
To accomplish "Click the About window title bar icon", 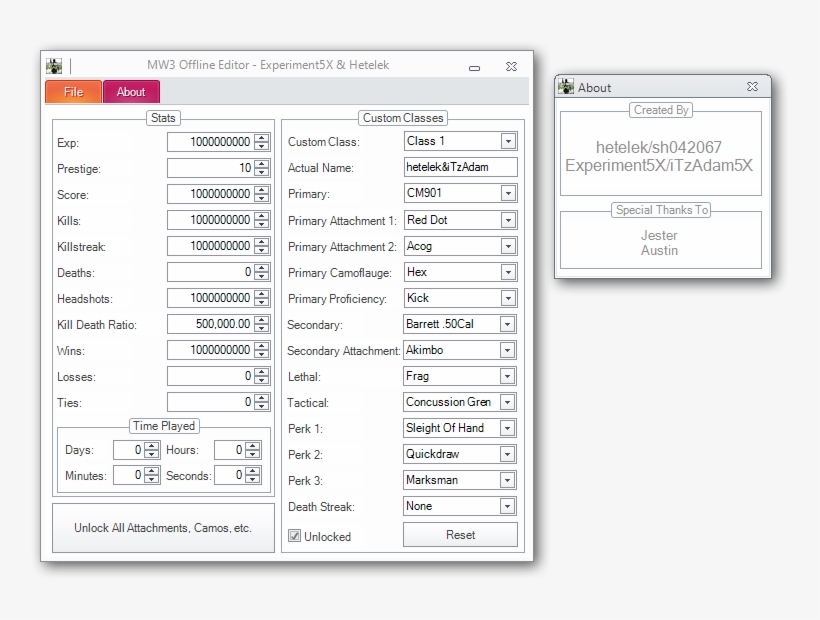I will pyautogui.click(x=566, y=88).
